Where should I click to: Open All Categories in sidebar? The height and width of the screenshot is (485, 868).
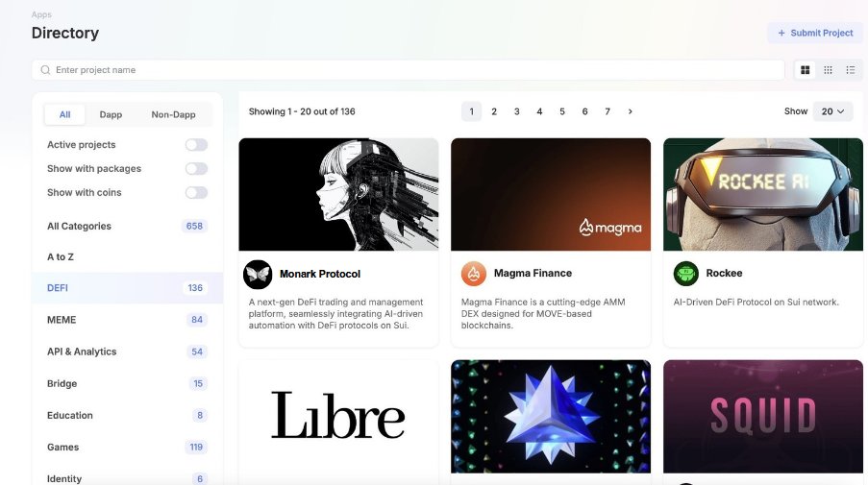[x=127, y=227]
